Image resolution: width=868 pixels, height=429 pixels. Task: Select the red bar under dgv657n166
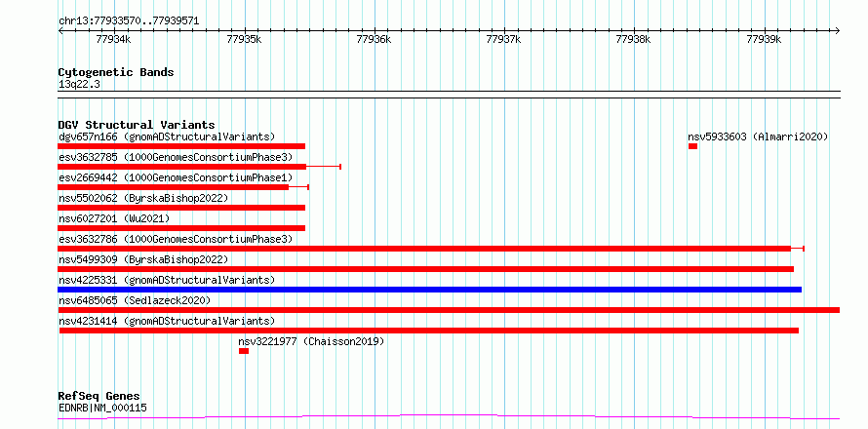tap(181, 146)
